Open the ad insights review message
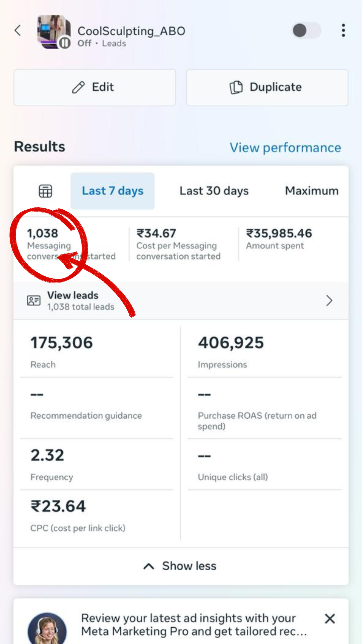Screen dimensions: 362x644 click(x=194, y=625)
